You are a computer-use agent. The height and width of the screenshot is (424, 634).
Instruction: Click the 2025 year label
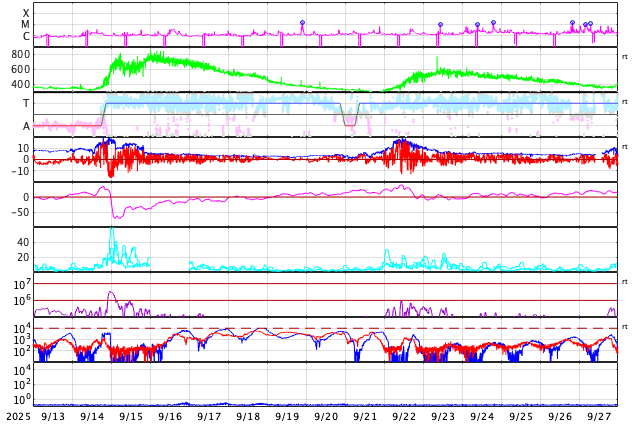coord(15,416)
